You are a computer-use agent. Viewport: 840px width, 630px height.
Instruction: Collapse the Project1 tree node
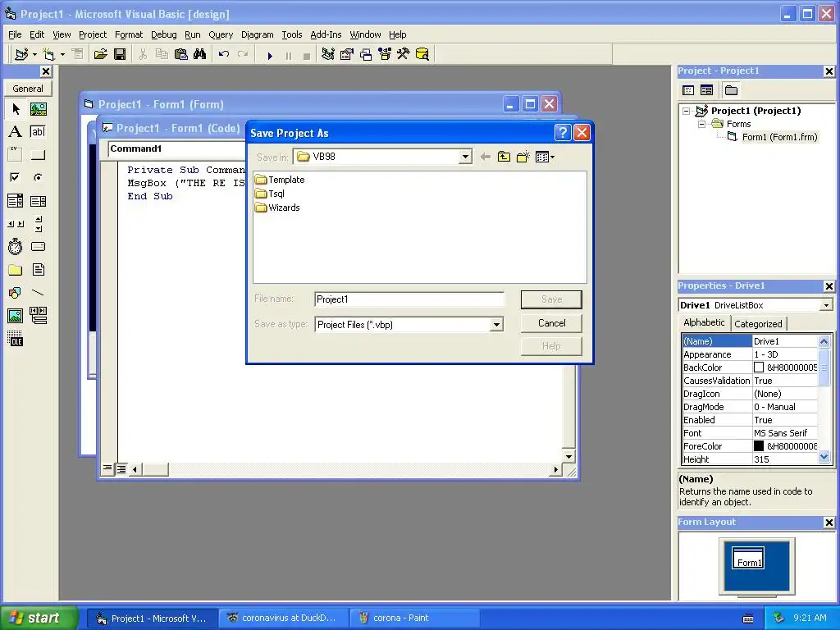click(687, 111)
